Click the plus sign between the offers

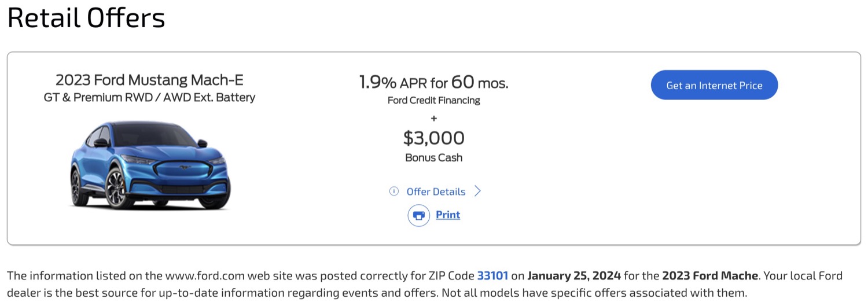tap(433, 119)
